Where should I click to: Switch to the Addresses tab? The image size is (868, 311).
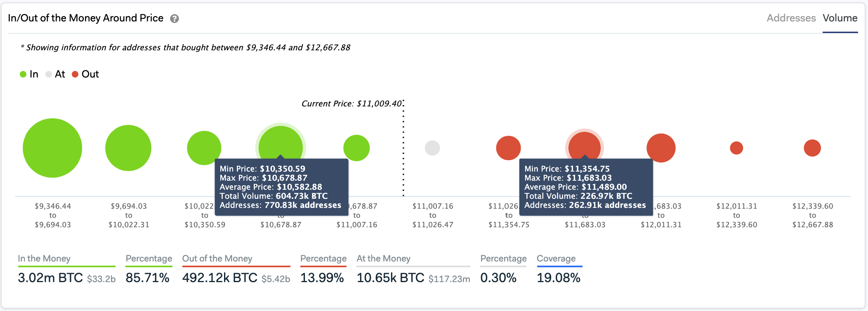pyautogui.click(x=791, y=18)
